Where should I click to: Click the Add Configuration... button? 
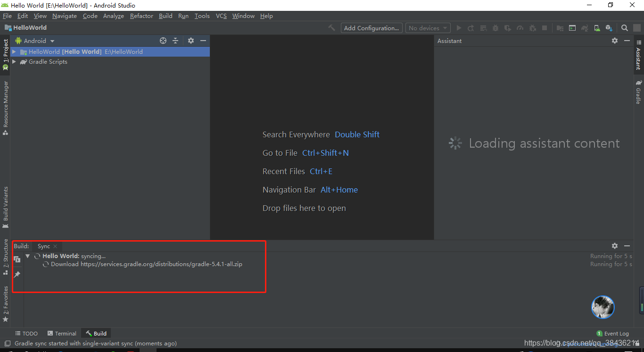click(x=372, y=28)
